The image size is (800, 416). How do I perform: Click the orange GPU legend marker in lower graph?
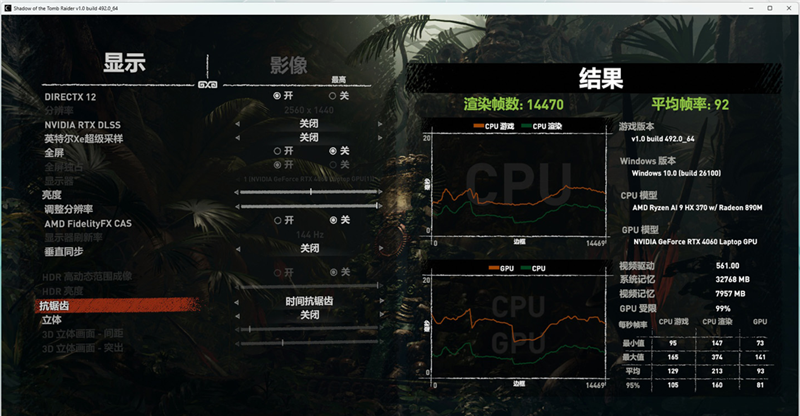point(492,269)
